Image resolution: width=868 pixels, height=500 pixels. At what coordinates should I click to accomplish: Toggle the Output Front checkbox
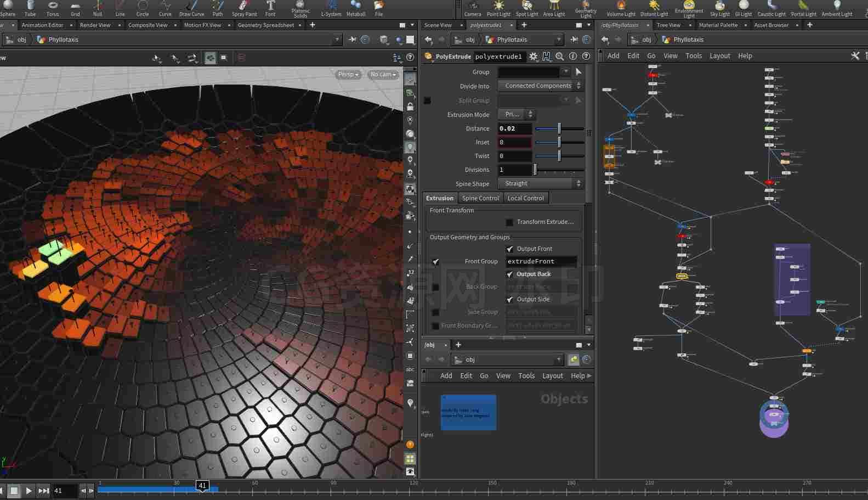pyautogui.click(x=510, y=249)
